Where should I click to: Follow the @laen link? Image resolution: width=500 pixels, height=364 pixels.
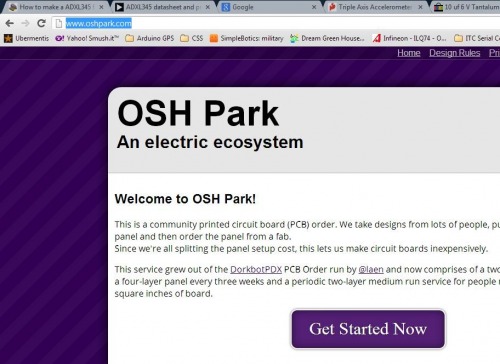pyautogui.click(x=371, y=269)
